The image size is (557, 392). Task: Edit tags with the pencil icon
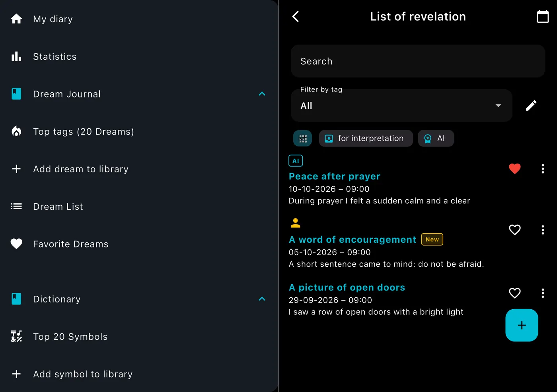coord(531,105)
